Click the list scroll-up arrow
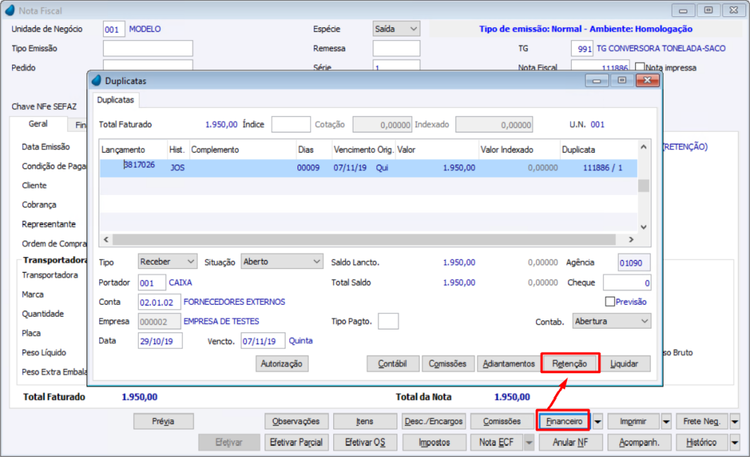The height and width of the screenshot is (457, 750). tap(644, 147)
